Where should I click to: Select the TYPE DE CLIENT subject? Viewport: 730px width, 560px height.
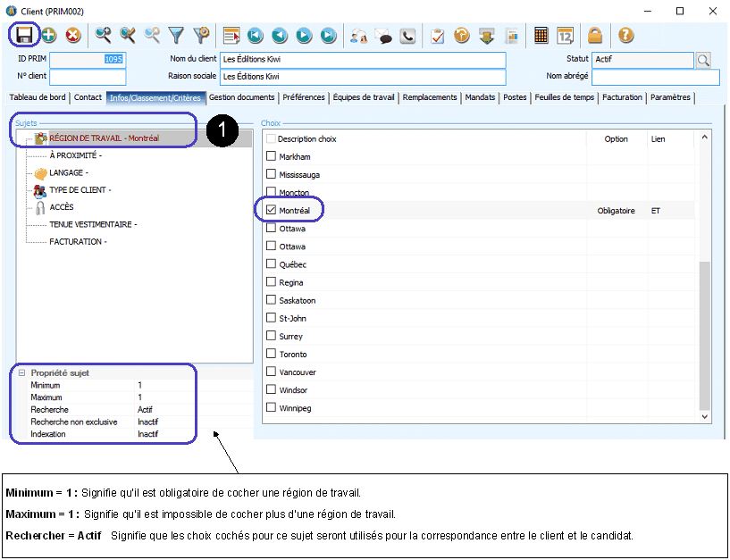tap(79, 190)
